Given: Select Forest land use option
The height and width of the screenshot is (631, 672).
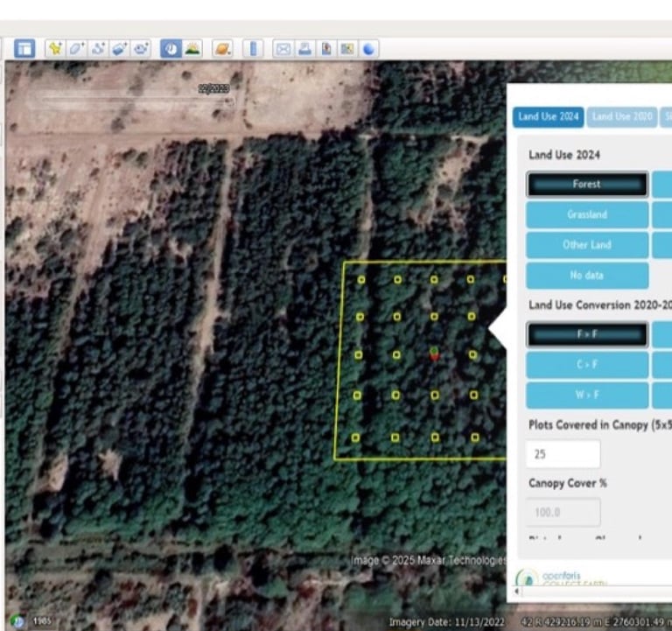Looking at the screenshot, I should (x=587, y=185).
